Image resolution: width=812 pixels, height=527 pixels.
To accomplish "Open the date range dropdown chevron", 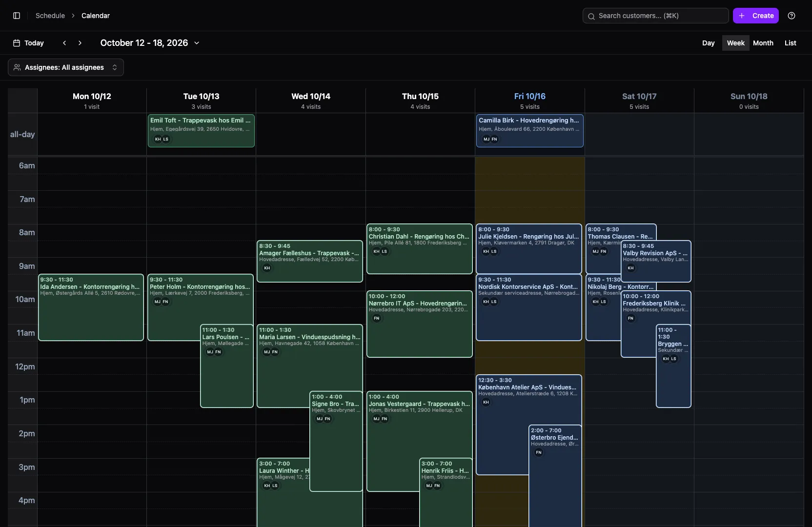I will click(197, 43).
